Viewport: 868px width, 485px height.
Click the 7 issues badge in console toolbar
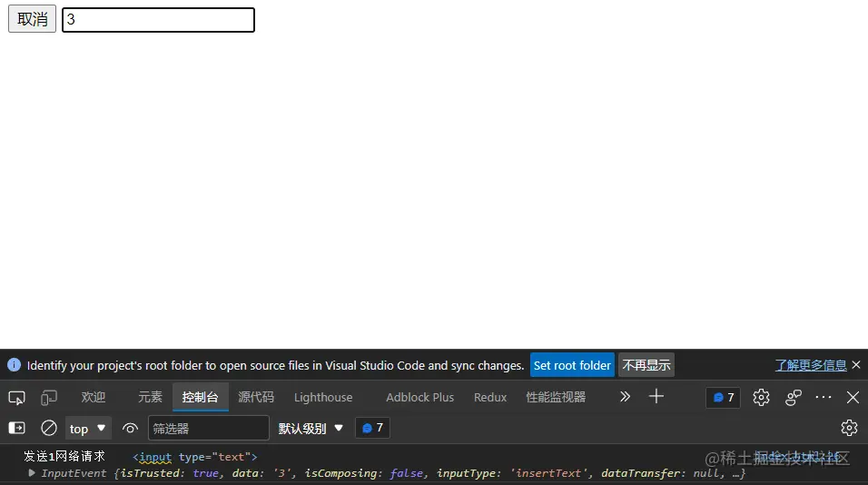[372, 428]
